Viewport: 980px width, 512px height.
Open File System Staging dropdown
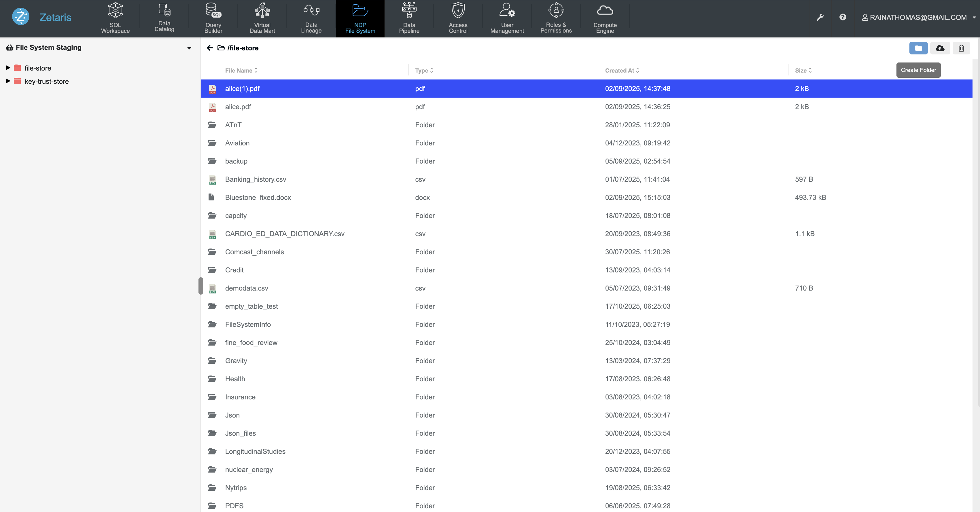click(x=189, y=48)
